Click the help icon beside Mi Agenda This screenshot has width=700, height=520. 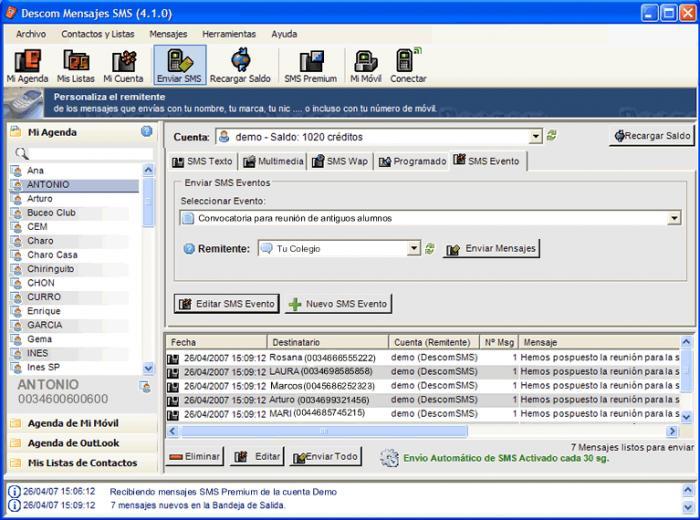point(146,131)
